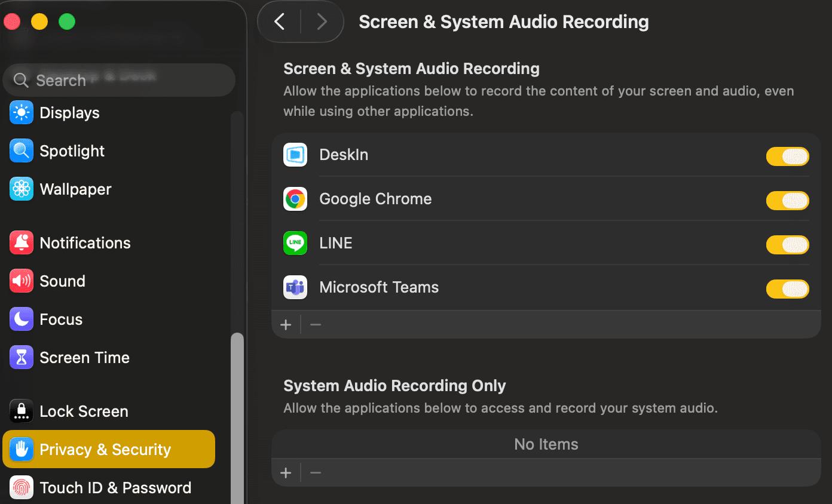This screenshot has width=832, height=504.
Task: Click the Microsoft Teams app icon
Action: click(x=295, y=287)
